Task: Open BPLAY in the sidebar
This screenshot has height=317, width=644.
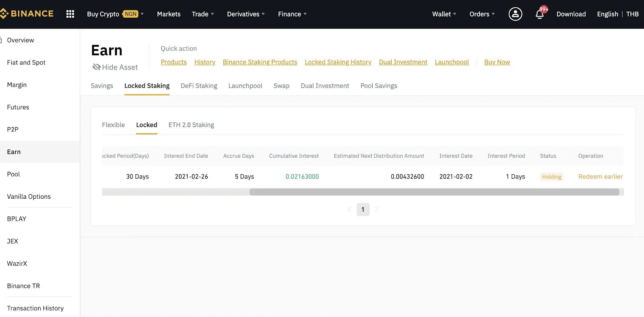Action: pyautogui.click(x=17, y=219)
